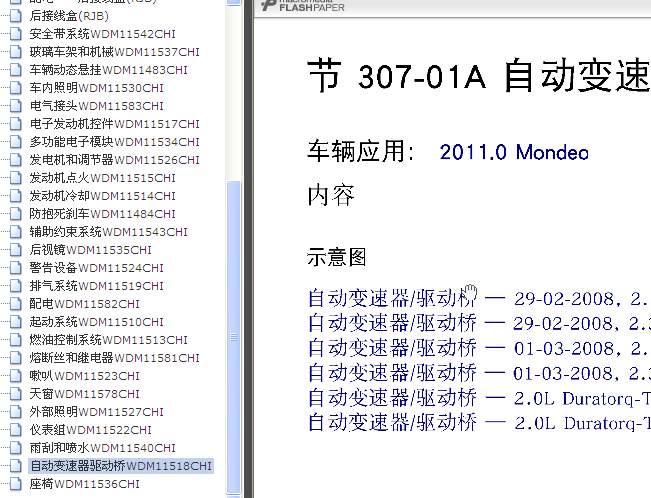
Task: Click page icon beside 发电机和调节器WDM11526CHI
Action: point(16,160)
